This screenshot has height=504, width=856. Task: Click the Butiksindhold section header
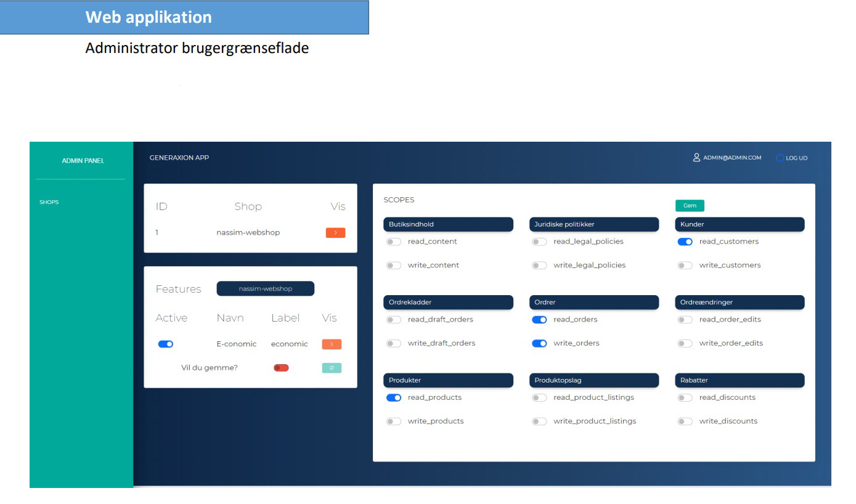[x=450, y=224]
